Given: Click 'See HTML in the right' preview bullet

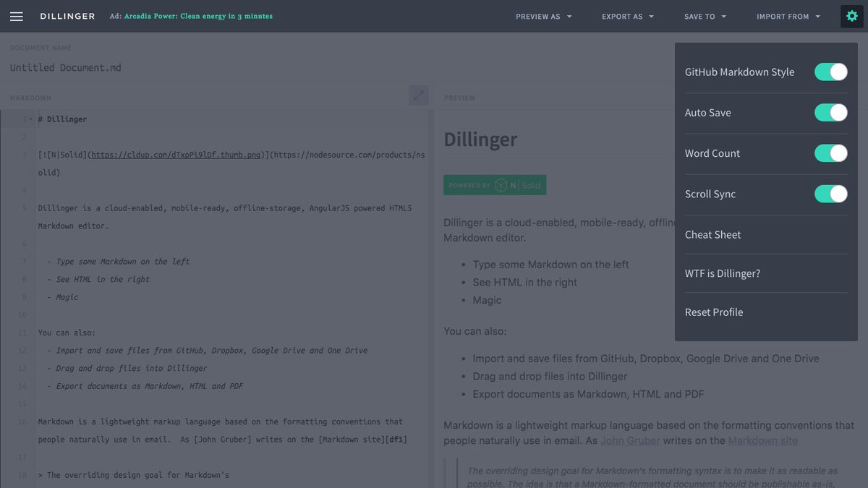Looking at the screenshot, I should click(x=525, y=282).
